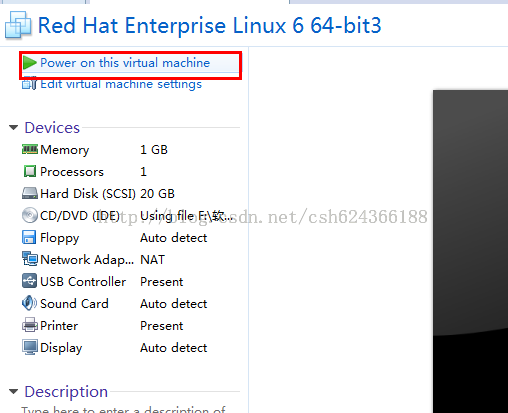Click the Edit virtual machine settings icon
This screenshot has width=508, height=413.
point(29,83)
